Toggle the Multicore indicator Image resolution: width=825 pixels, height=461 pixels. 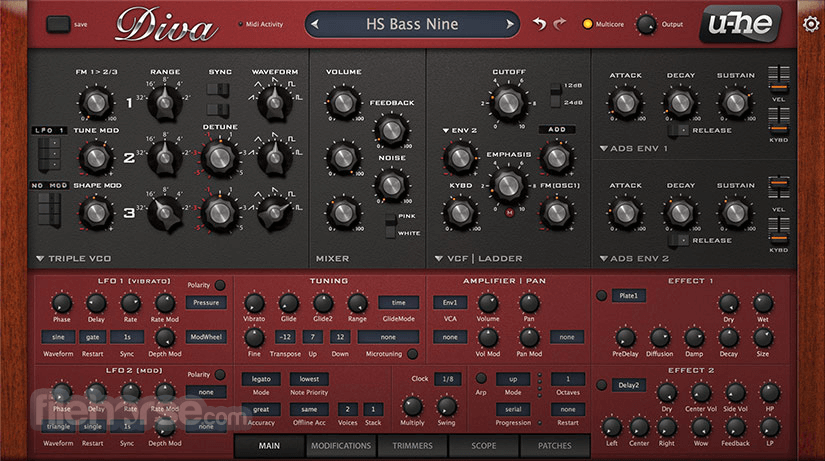click(x=587, y=24)
